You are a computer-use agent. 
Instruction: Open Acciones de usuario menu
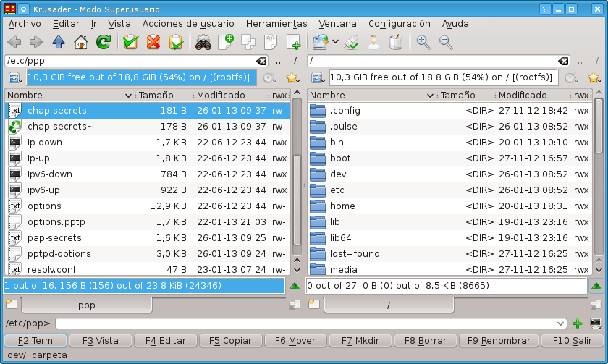pos(188,24)
